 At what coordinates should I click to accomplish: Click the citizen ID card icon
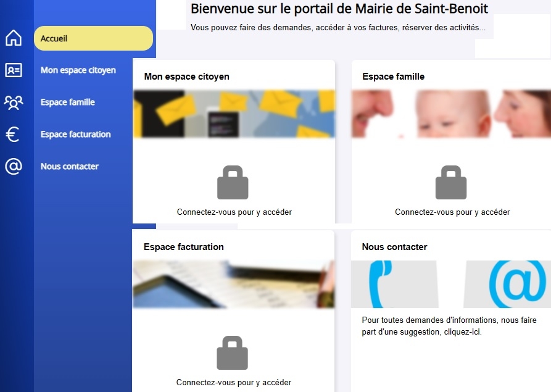(14, 70)
